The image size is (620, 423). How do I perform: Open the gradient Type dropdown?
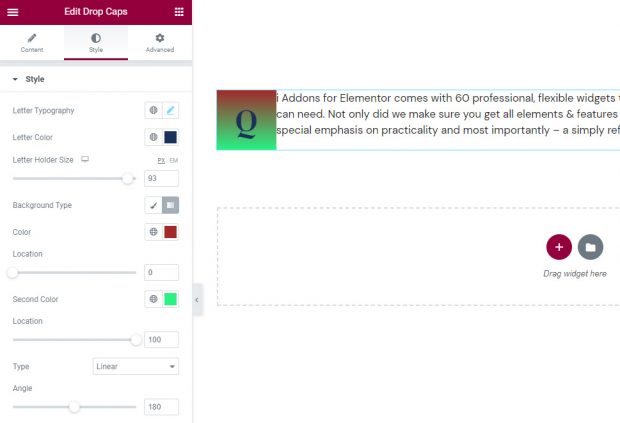tap(135, 367)
